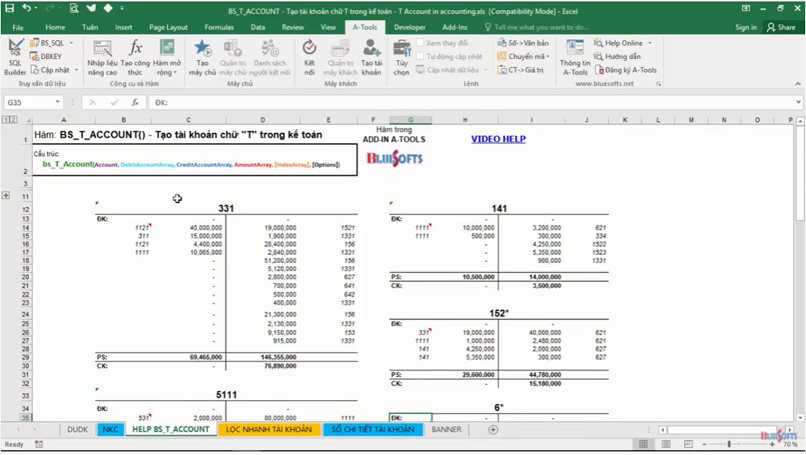Screen dimensions: 806x455
Task: Click the formula bar content ĐK:
Action: click(161, 102)
